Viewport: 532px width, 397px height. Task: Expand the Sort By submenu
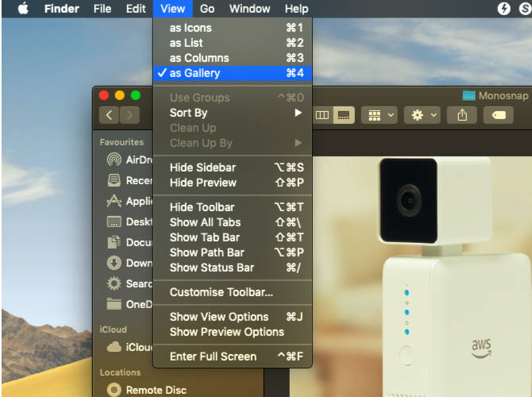233,113
